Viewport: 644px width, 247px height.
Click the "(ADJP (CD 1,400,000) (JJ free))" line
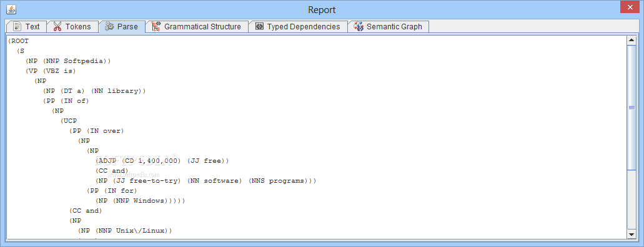point(162,161)
